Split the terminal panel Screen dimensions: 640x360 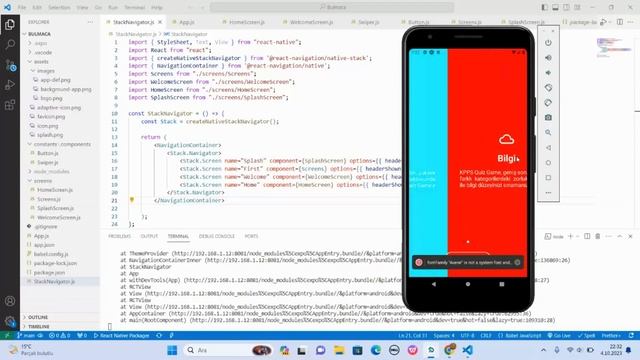click(587, 236)
